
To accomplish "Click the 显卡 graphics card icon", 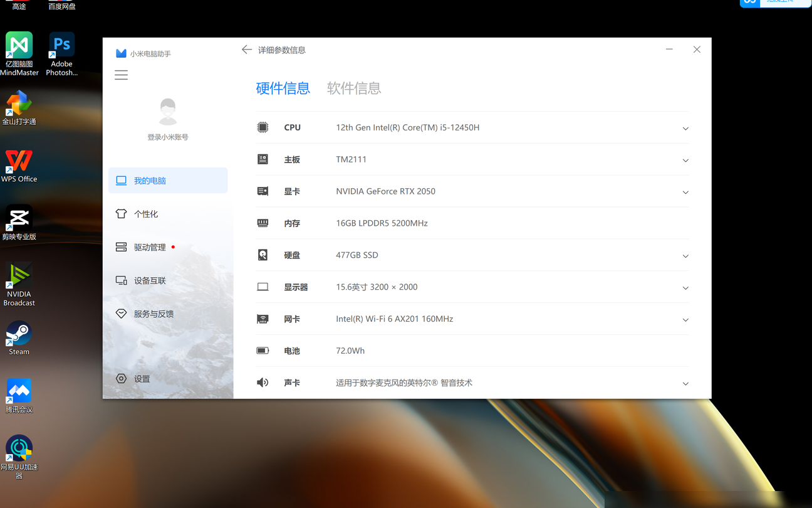I will click(263, 191).
